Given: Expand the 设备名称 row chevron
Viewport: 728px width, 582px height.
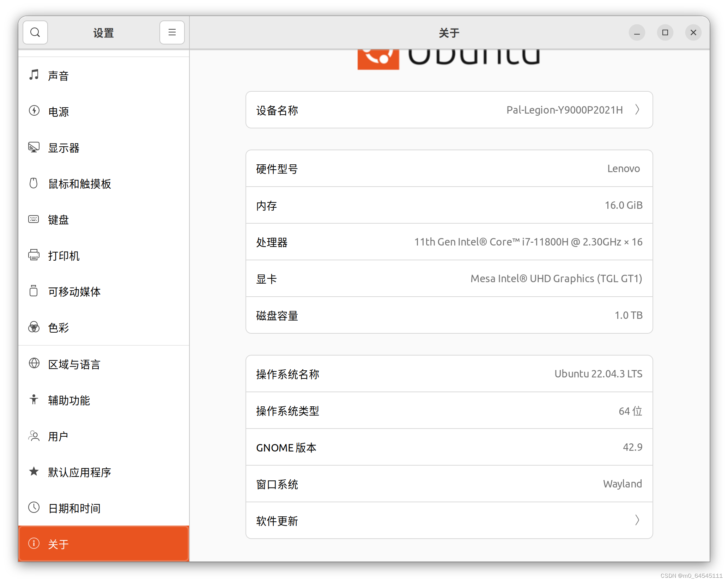Looking at the screenshot, I should 637,110.
